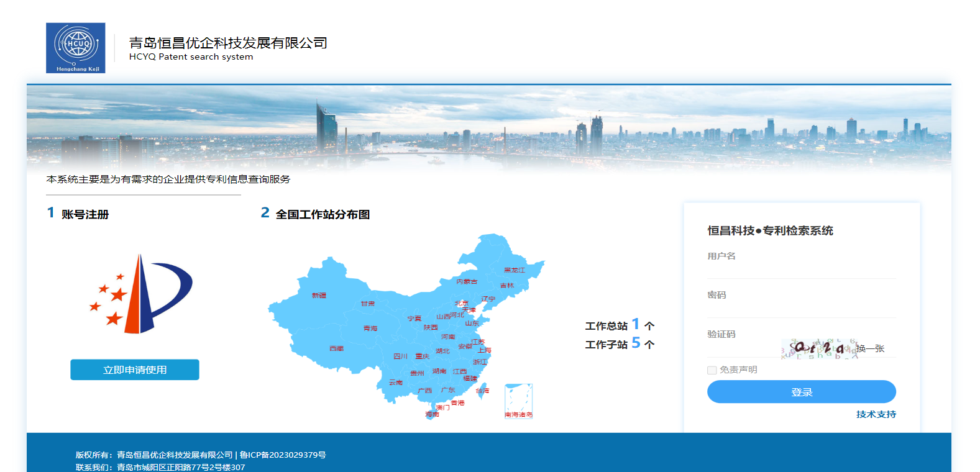The width and height of the screenshot is (980, 472).
Task: Focus the 密码 password field
Action: 801,309
